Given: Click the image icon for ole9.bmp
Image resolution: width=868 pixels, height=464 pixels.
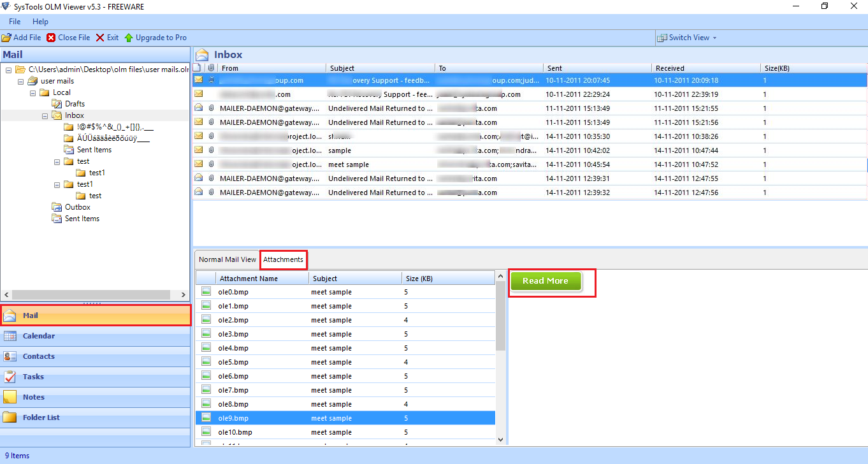Looking at the screenshot, I should tap(206, 418).
